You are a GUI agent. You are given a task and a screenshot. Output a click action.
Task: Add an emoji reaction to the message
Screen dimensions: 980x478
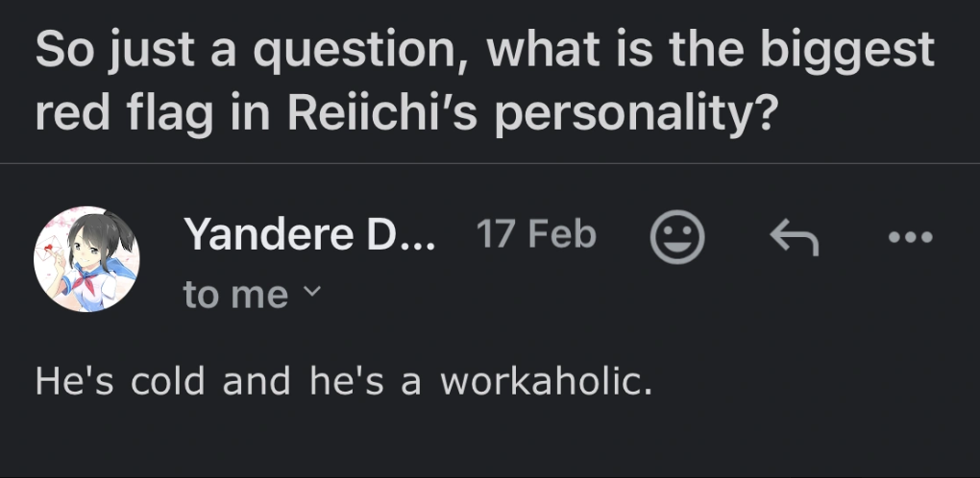pos(677,236)
